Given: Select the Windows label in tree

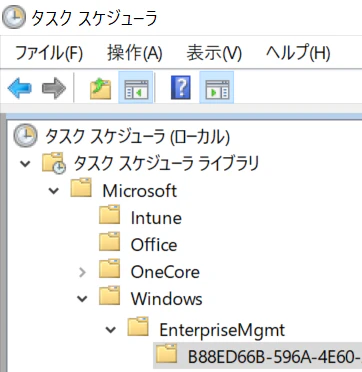Looking at the screenshot, I should [x=166, y=299].
